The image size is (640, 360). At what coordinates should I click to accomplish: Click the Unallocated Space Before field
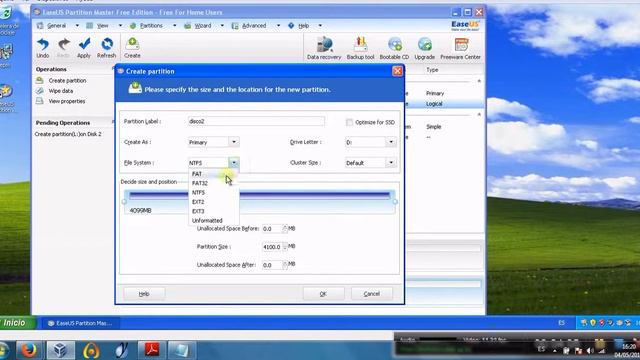click(272, 229)
